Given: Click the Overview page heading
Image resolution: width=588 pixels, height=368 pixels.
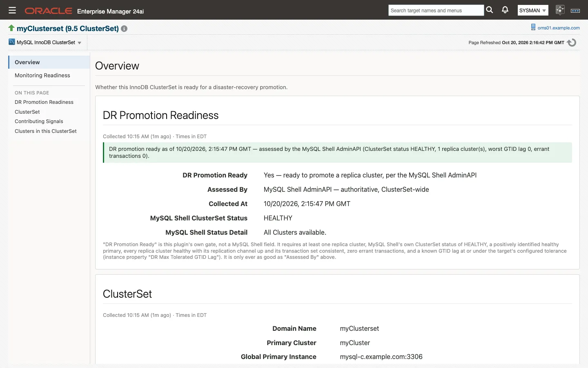Looking at the screenshot, I should coord(117,66).
